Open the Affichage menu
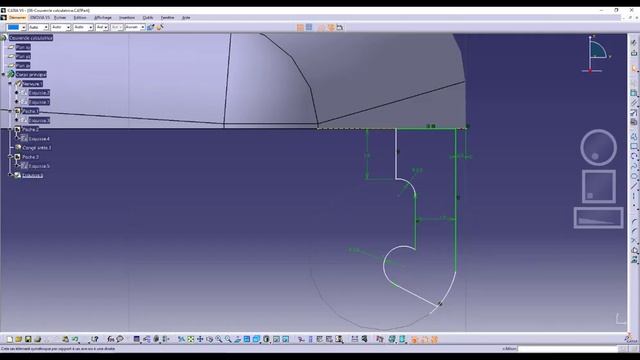 pyautogui.click(x=103, y=18)
